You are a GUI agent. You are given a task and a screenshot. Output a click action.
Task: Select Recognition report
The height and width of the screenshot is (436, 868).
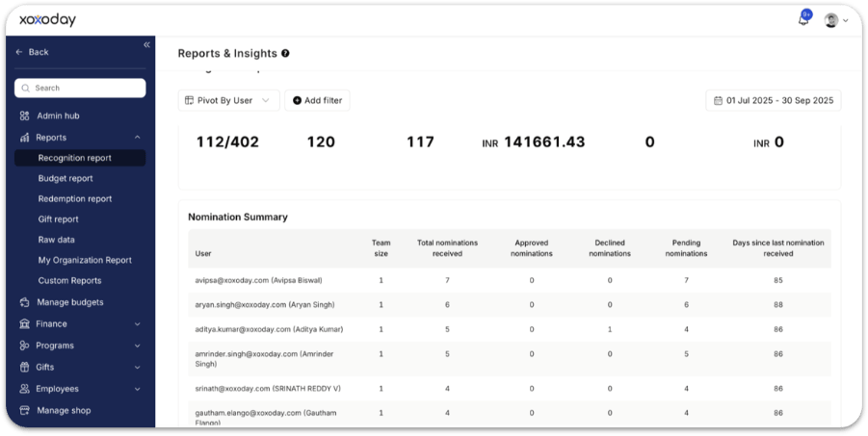click(80, 158)
